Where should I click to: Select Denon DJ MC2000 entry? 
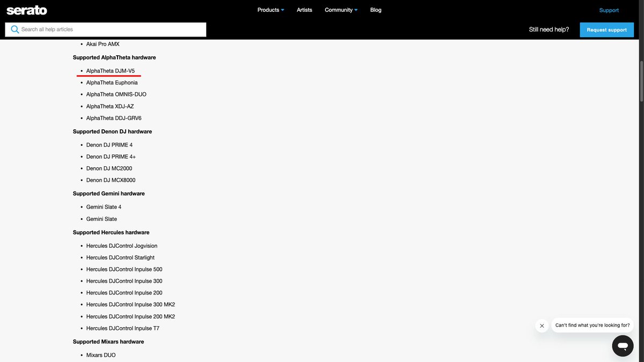click(x=109, y=168)
